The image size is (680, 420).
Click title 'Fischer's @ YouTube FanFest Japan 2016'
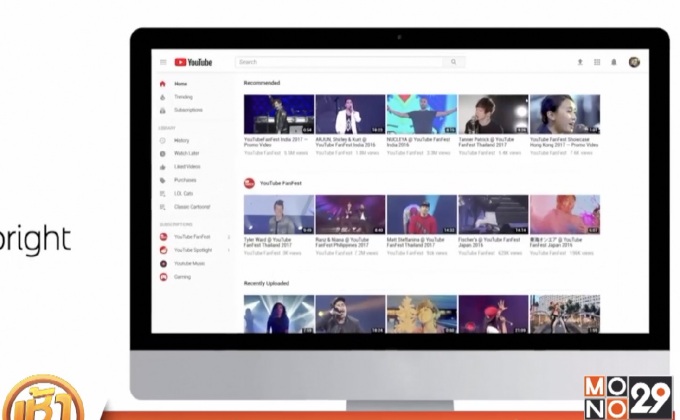489,242
